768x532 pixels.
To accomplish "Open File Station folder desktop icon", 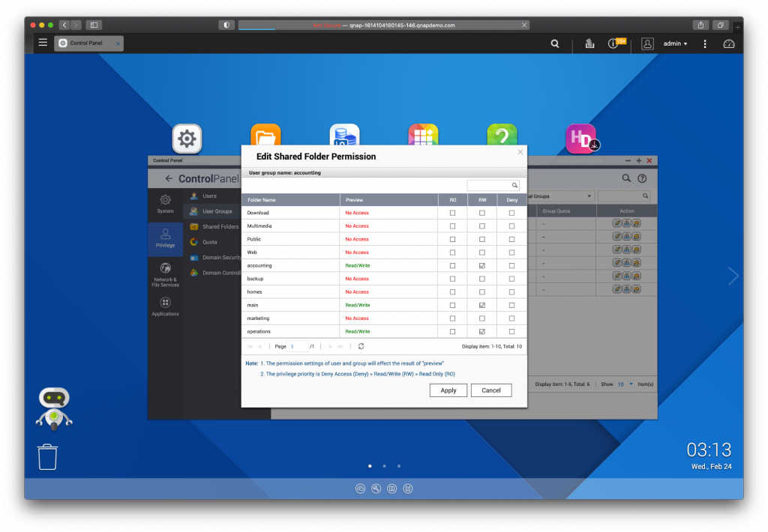I will (265, 135).
